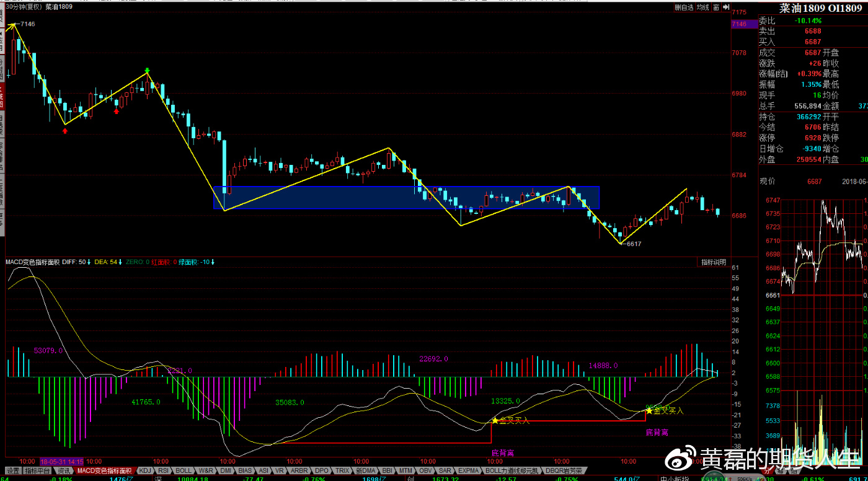The image size is (868, 481).
Task: Select the MTM indicator tab
Action: [405, 470]
